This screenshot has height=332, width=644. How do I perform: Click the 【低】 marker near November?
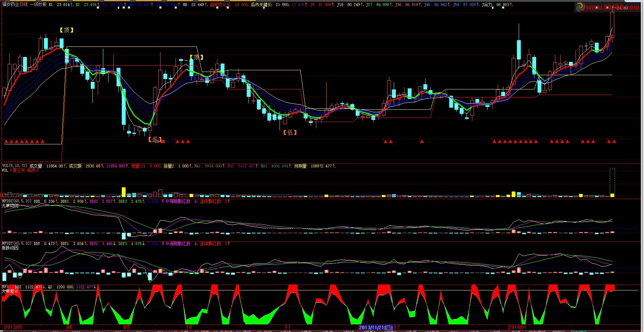(x=290, y=132)
